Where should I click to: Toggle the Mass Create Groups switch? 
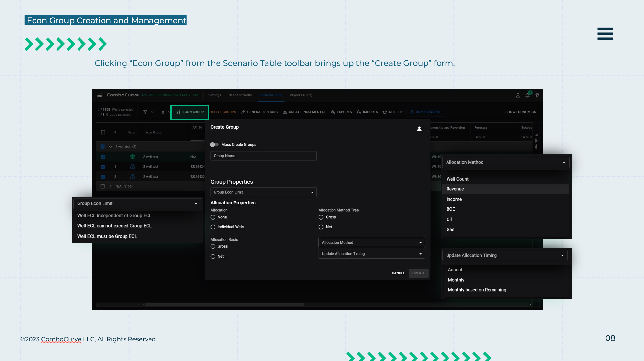click(x=214, y=145)
